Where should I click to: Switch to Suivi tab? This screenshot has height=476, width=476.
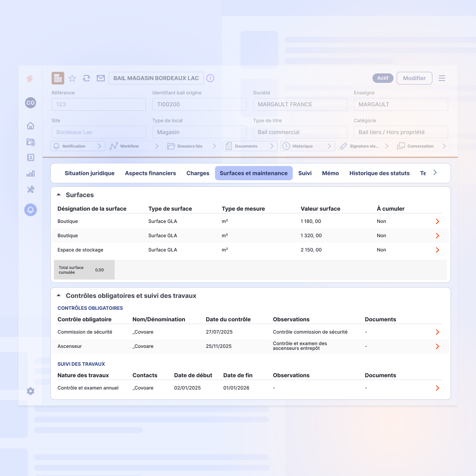click(x=305, y=173)
